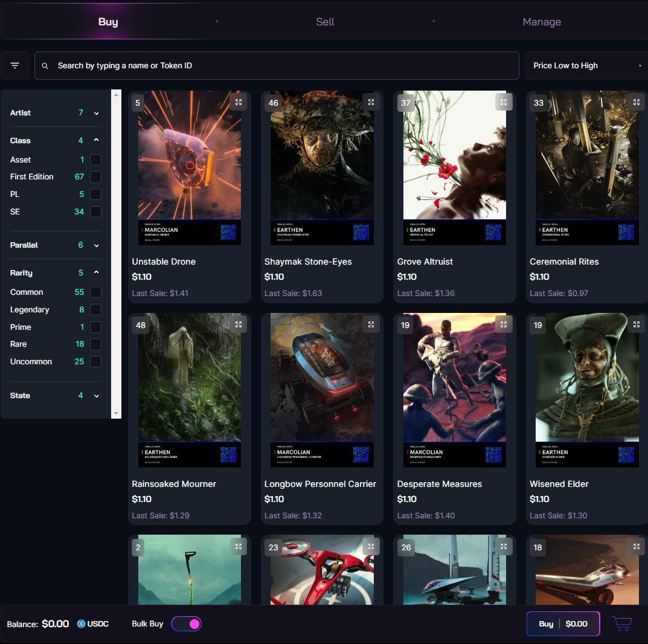Expand the Longbow Personnel Carrier card image
This screenshot has width=648, height=644.
(371, 324)
